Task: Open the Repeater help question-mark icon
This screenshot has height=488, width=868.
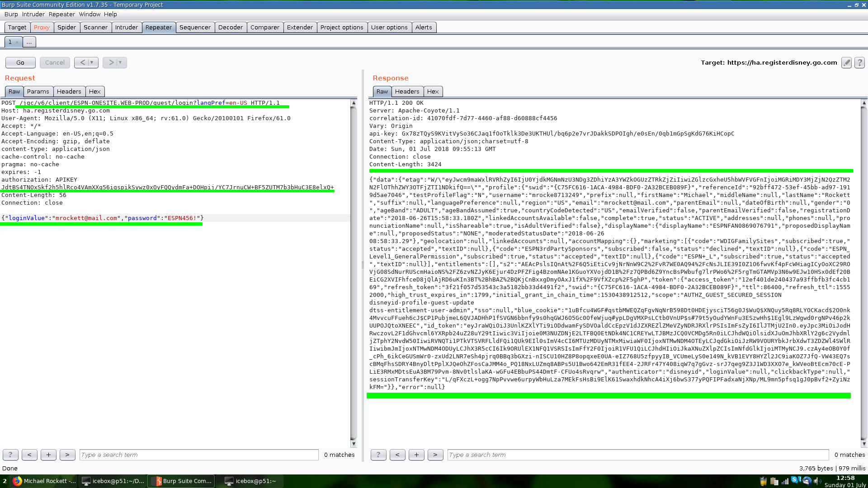Action: point(859,63)
